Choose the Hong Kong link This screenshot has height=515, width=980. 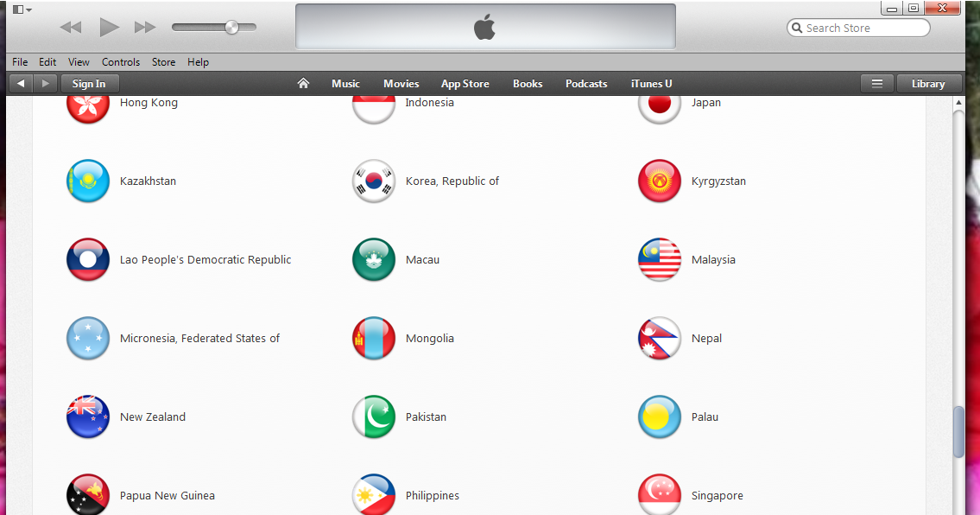click(x=149, y=103)
